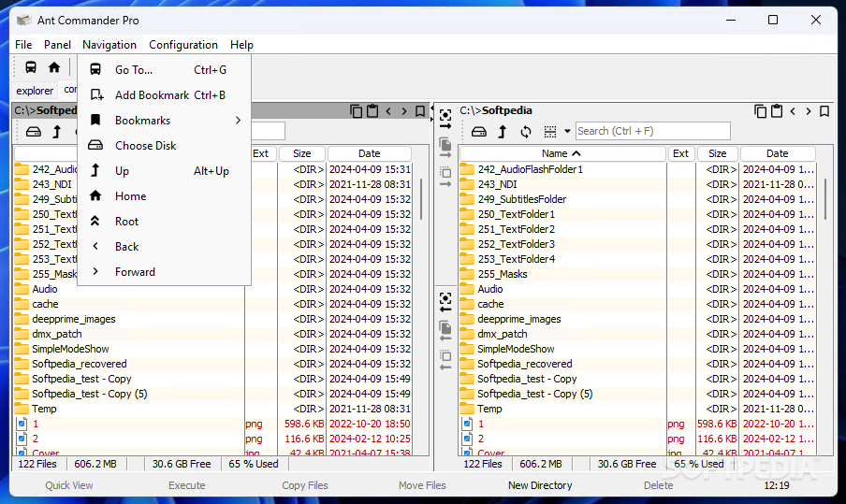Bookmark icon in right panel header
The width and height of the screenshot is (846, 504).
coord(824,111)
